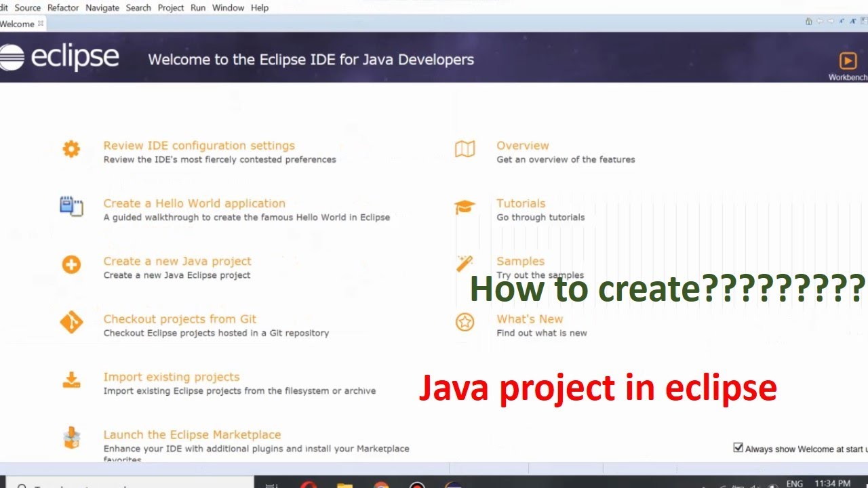Open the Source menu
This screenshot has height=488, width=868.
click(x=28, y=7)
